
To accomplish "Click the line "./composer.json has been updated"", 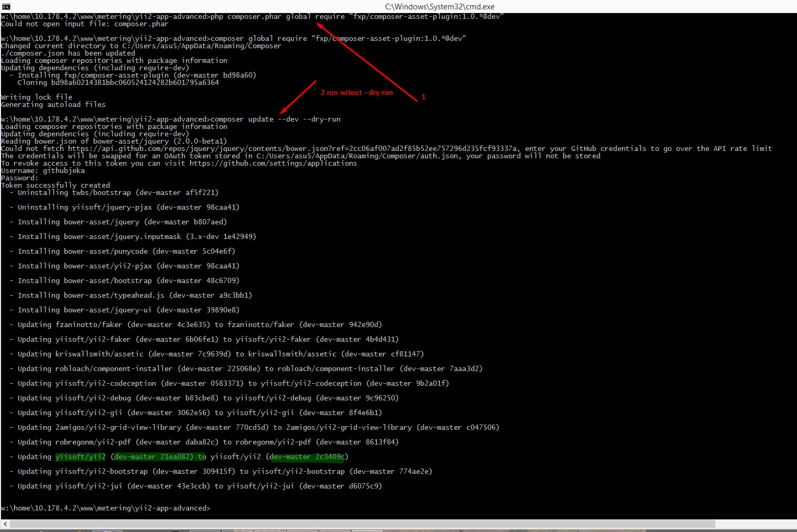I will click(x=68, y=53).
